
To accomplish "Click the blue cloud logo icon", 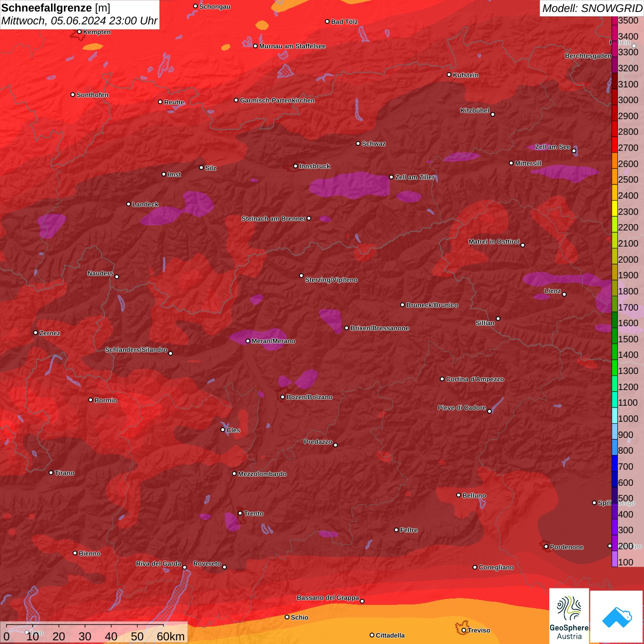I will [617, 616].
